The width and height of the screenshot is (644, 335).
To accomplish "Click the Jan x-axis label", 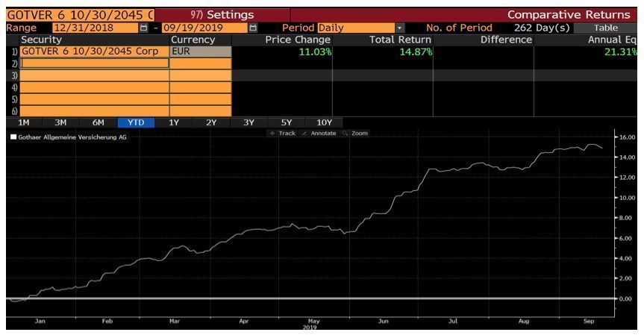I will [40, 321].
